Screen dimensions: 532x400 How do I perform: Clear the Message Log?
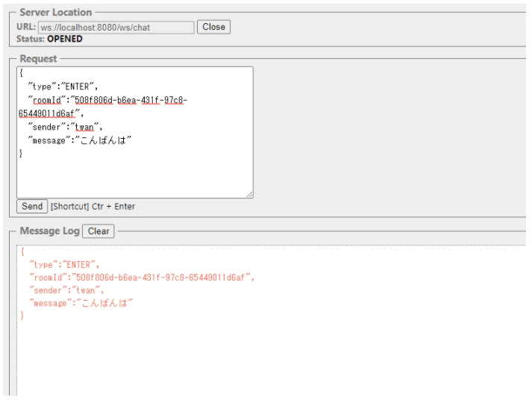tap(98, 231)
